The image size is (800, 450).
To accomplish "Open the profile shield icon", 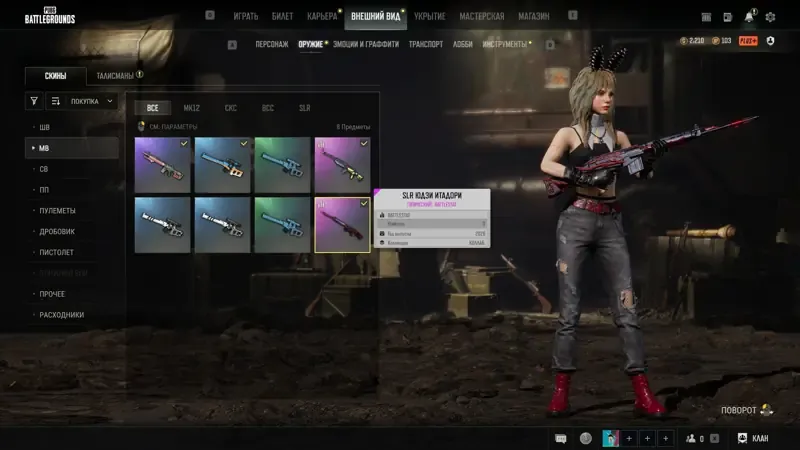I will 770,41.
